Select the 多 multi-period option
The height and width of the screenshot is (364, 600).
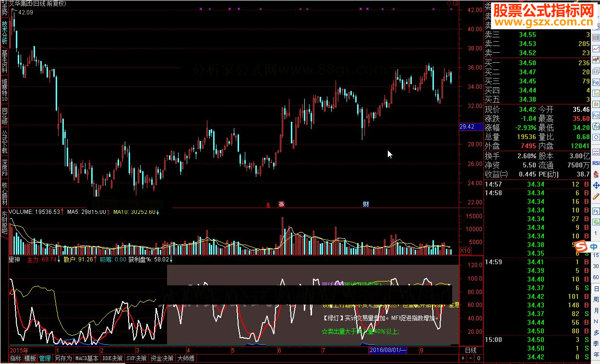[x=596, y=332]
